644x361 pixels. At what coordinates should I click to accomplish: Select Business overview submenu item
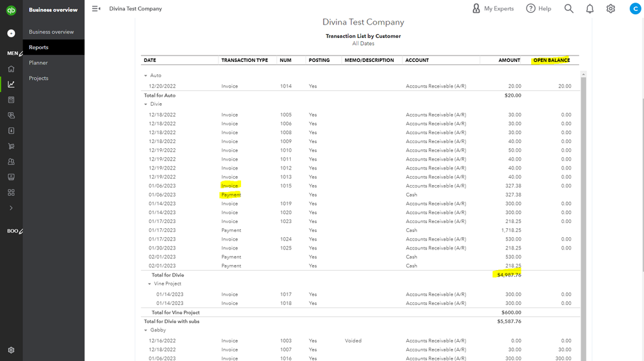(x=52, y=32)
